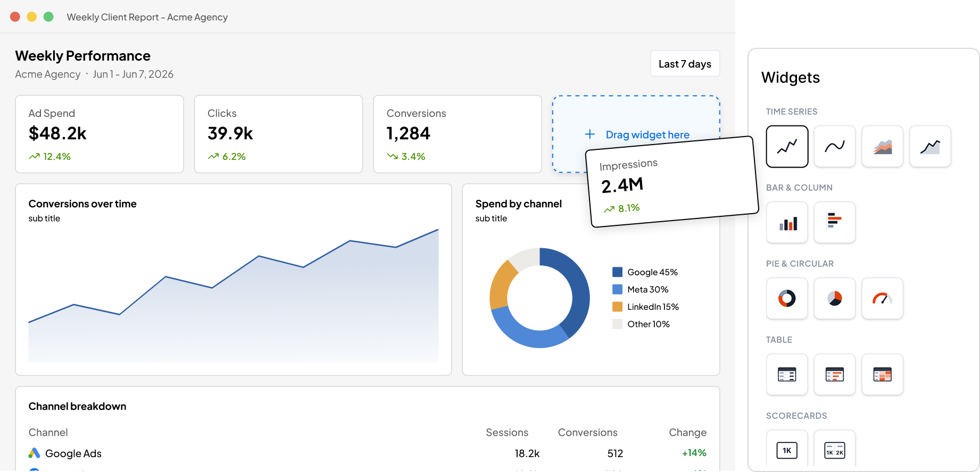Click the Other 10% legend swatch

click(617, 324)
